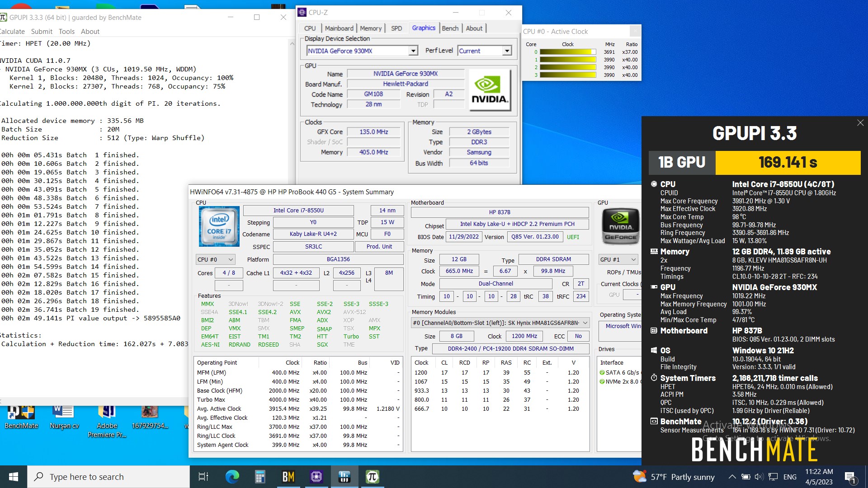Click Core 0 clock bar in Active Clock
The width and height of the screenshot is (868, 488).
click(x=568, y=52)
